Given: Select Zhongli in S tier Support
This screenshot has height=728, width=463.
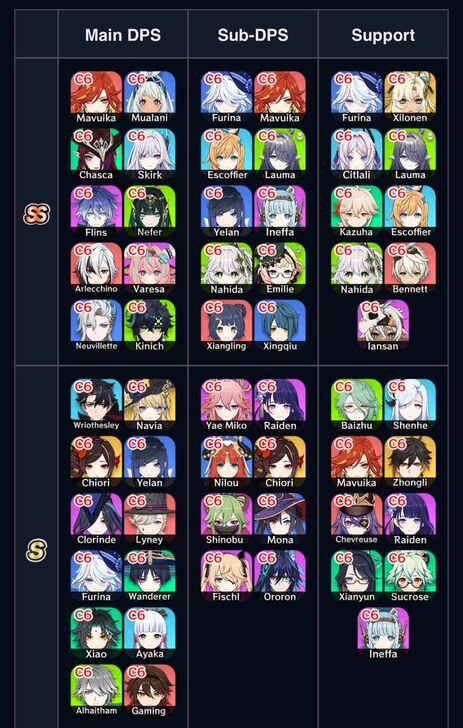Looking at the screenshot, I should coord(410,462).
